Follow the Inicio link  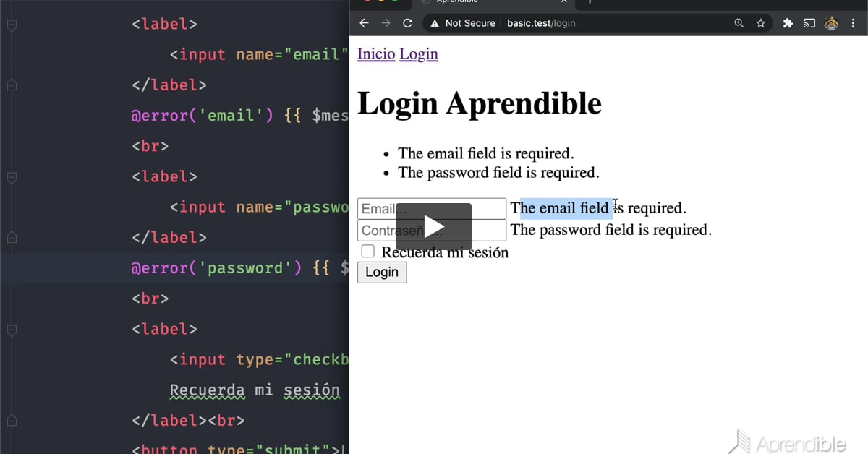376,54
